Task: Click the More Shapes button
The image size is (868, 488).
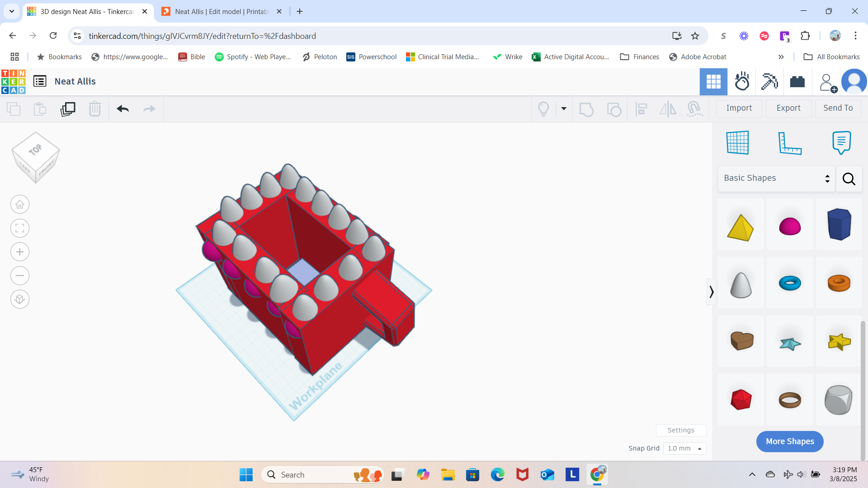Action: [790, 441]
